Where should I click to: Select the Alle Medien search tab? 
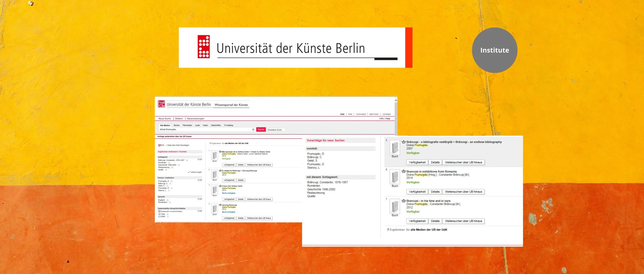(165, 125)
